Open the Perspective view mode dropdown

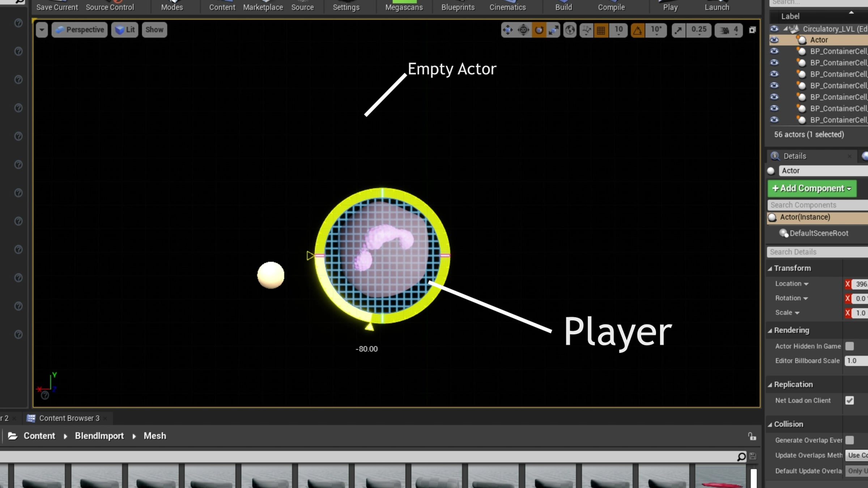(x=80, y=30)
